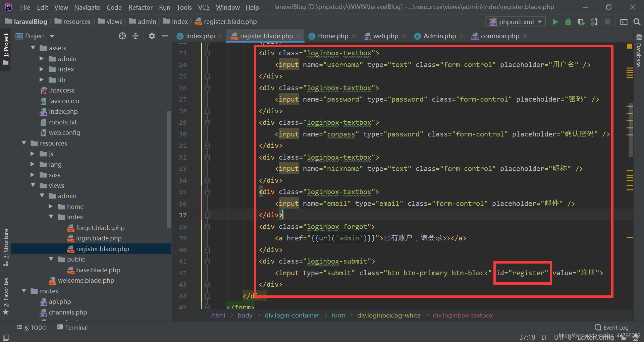Toggle the Project tool window button

tap(6, 50)
